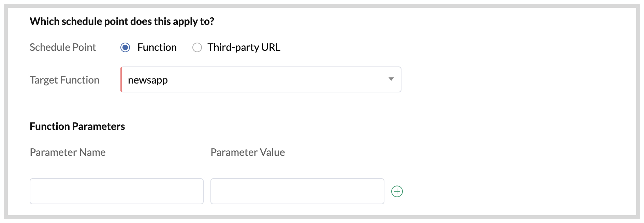Focus the Parameter Name input box
Viewport: 644px width, 223px height.
coord(117,191)
